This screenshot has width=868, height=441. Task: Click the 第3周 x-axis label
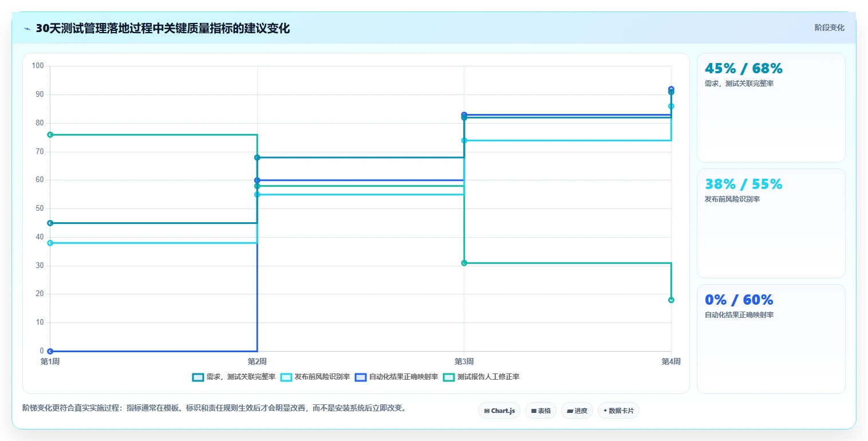[464, 361]
